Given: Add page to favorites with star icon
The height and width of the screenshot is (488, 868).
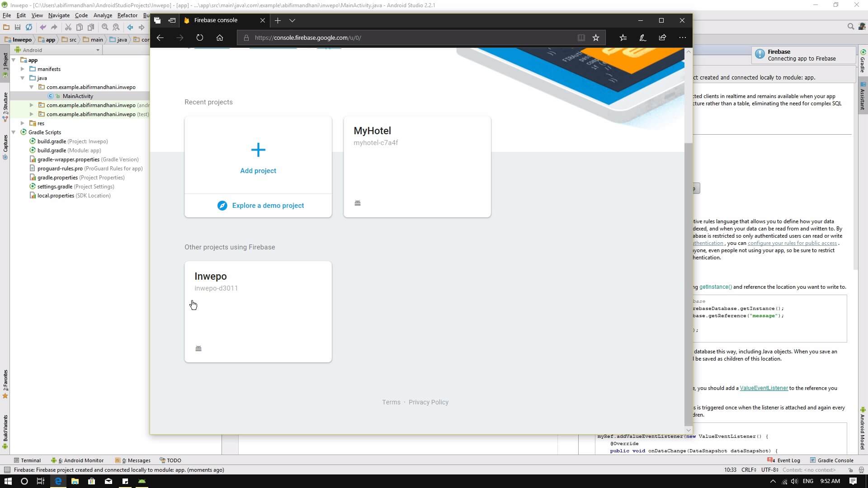Looking at the screenshot, I should point(596,38).
